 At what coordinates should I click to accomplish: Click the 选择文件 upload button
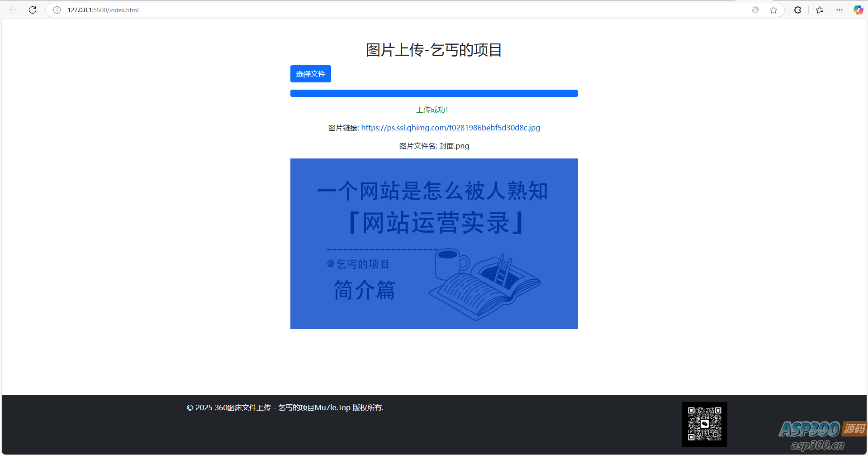coord(311,74)
